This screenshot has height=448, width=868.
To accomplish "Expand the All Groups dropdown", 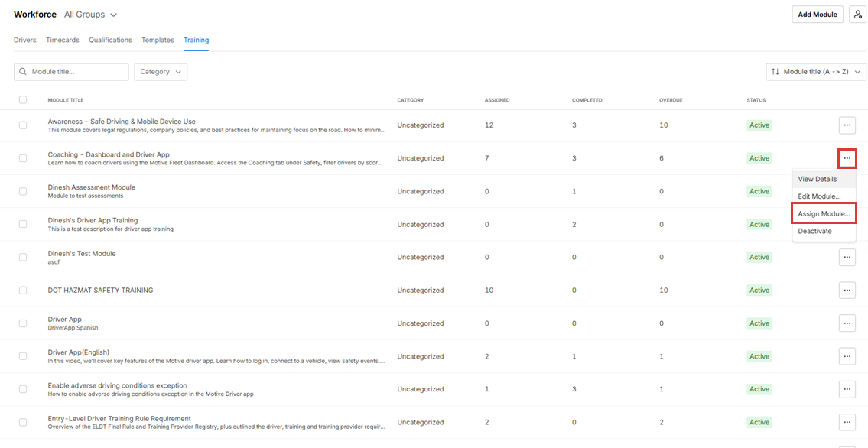I will [90, 15].
